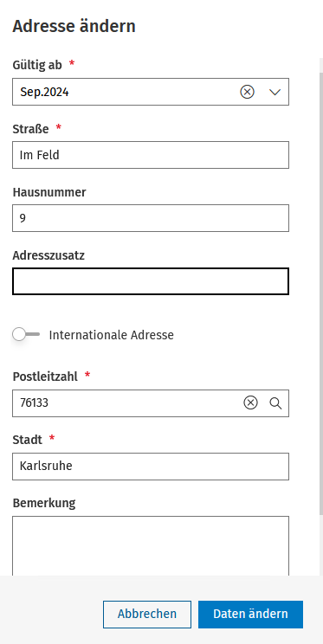Image resolution: width=323 pixels, height=644 pixels.
Task: Clear the Gültig ab date value
Action: pyautogui.click(x=247, y=92)
